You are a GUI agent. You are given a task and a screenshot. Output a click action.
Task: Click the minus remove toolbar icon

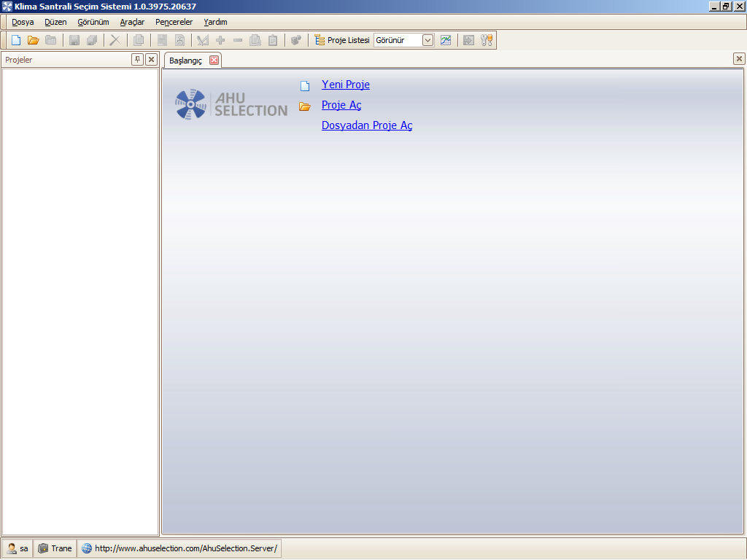[x=238, y=41]
